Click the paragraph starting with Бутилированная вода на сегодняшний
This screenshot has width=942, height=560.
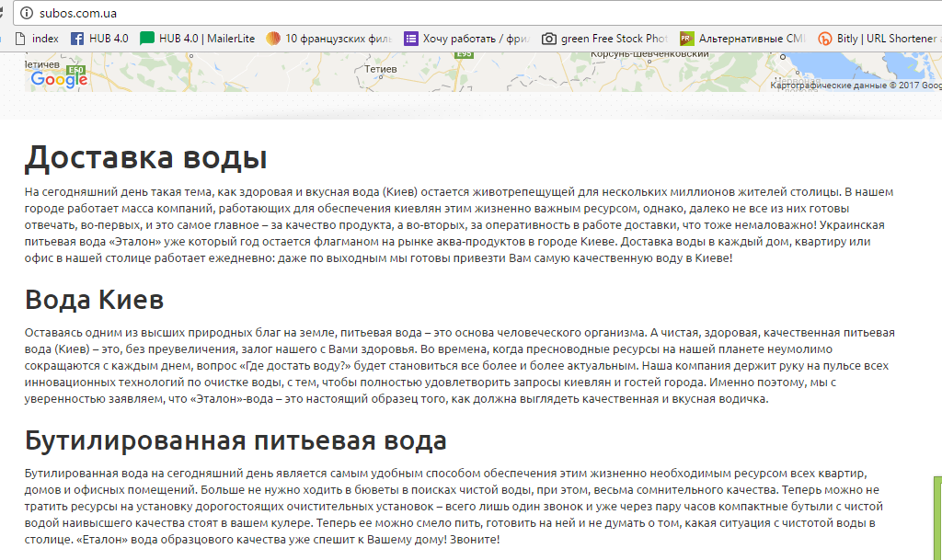point(454,507)
